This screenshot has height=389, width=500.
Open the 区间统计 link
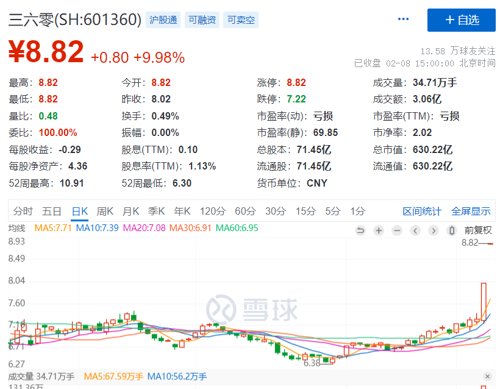[x=422, y=211]
